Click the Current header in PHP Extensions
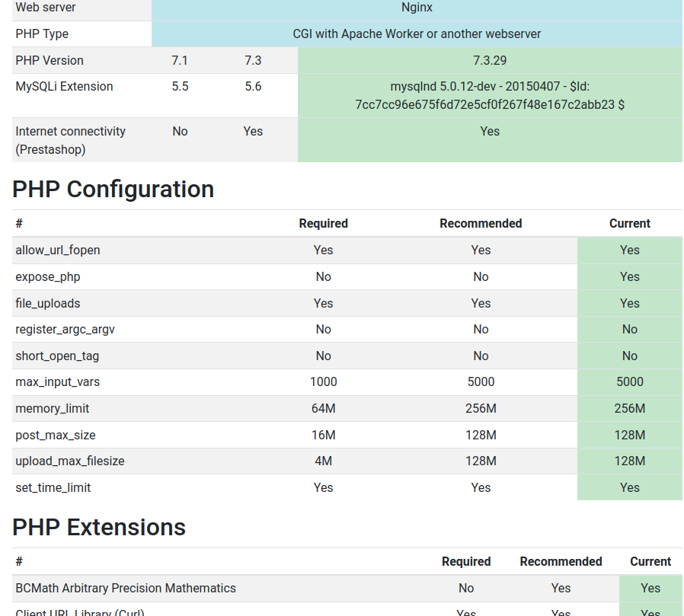The height and width of the screenshot is (616, 684). tap(650, 561)
